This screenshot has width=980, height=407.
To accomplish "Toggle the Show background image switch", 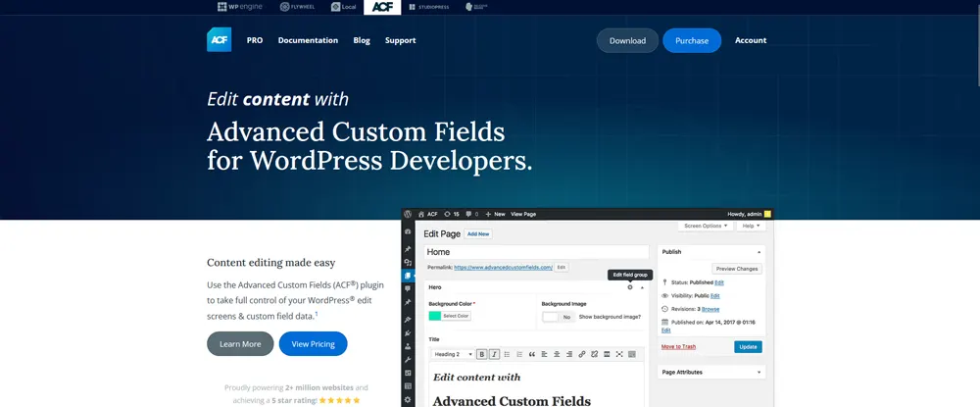I will pyautogui.click(x=559, y=317).
